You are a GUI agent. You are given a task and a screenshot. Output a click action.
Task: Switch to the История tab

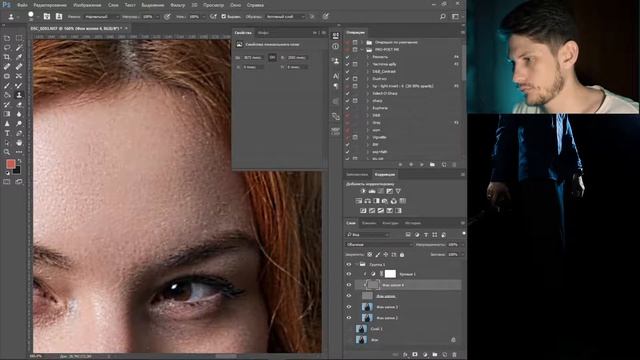point(413,223)
